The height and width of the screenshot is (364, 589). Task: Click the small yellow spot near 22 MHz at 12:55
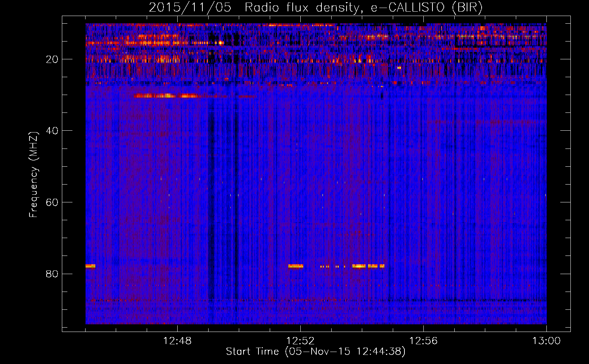point(399,68)
